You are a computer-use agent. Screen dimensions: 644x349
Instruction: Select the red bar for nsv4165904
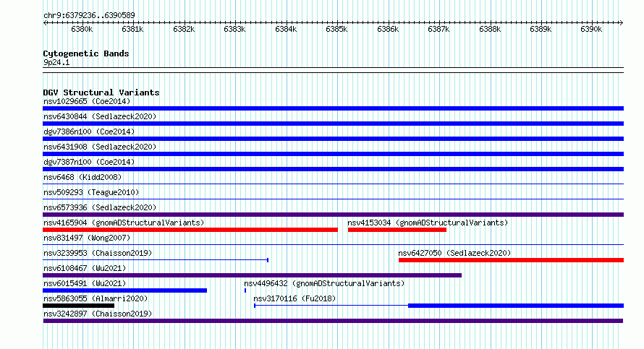[190, 230]
